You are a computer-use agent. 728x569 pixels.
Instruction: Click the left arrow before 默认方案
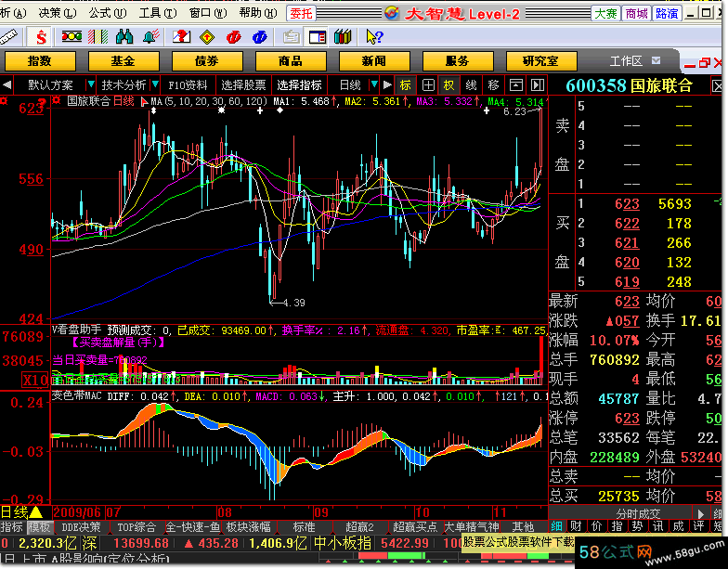(6, 85)
